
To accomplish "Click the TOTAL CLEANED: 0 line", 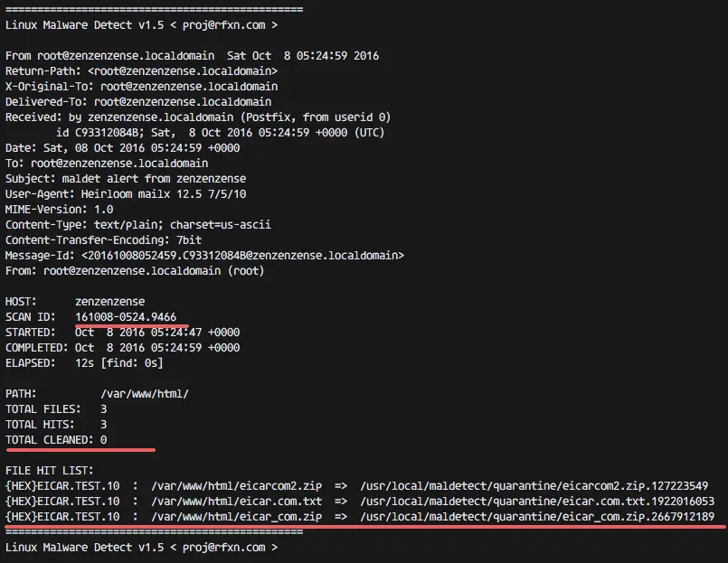I will tap(56, 439).
